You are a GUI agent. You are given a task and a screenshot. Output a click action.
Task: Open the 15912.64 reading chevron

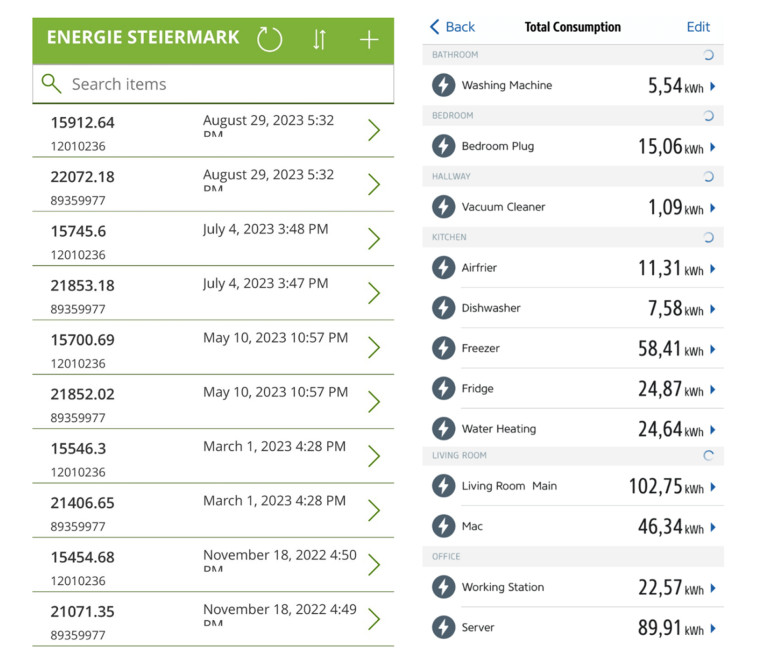(374, 130)
